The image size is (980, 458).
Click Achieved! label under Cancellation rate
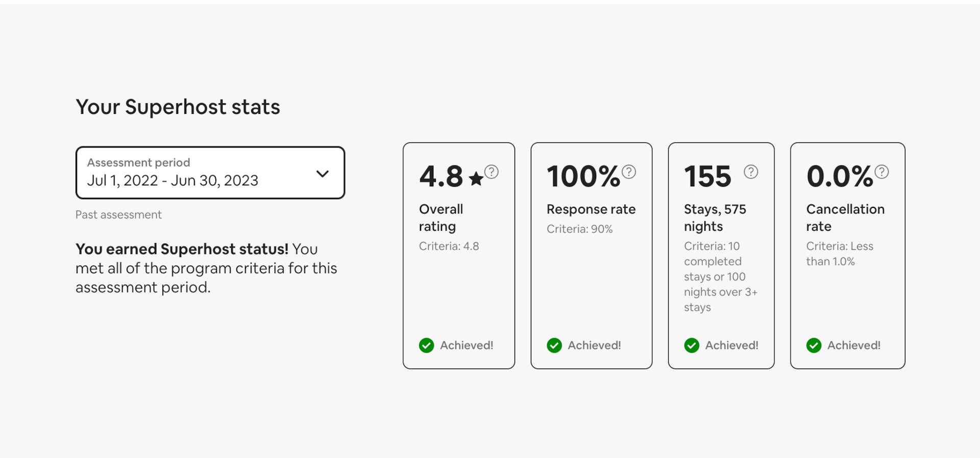(854, 346)
